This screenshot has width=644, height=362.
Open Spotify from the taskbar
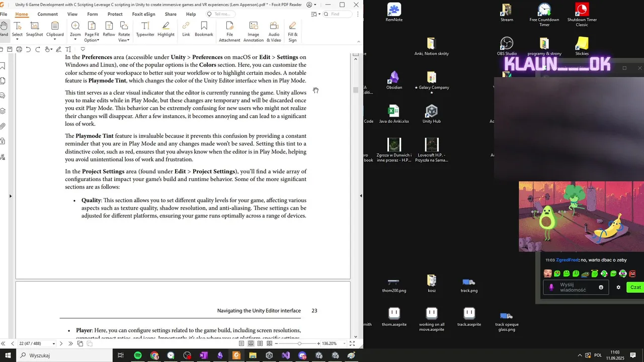[138, 355]
